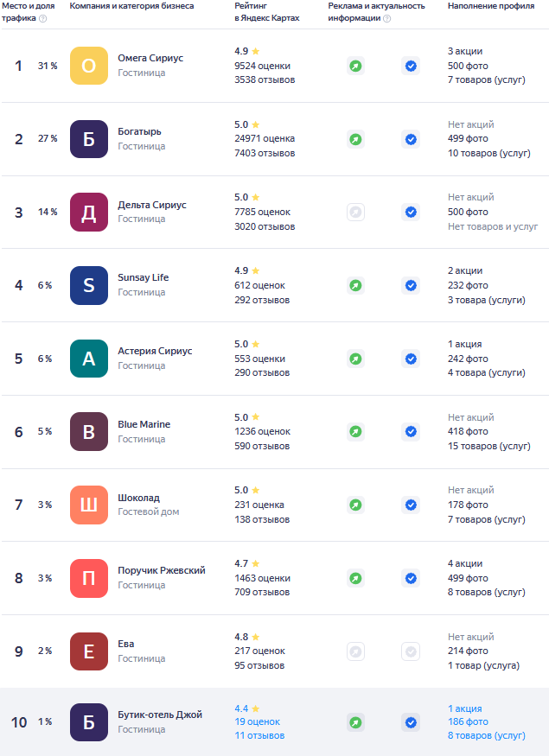This screenshot has height=756, width=549.
Task: Select the Богатырь hotel row title
Action: click(x=139, y=131)
